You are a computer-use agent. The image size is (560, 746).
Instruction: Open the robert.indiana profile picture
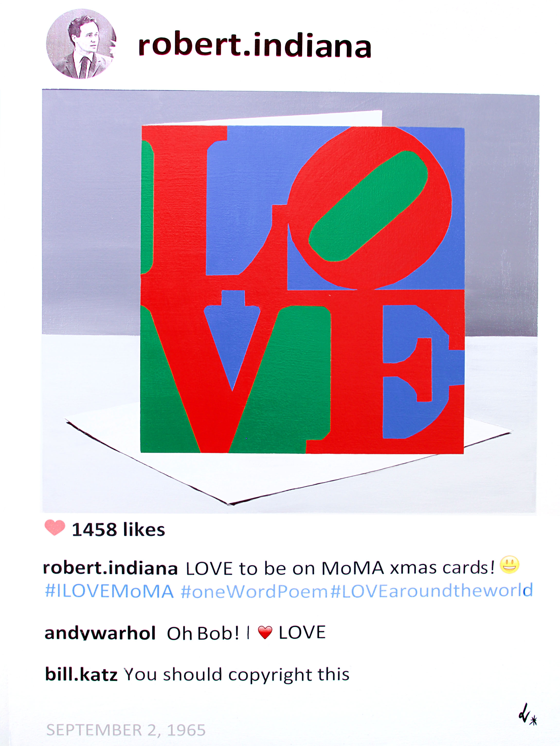[x=81, y=44]
